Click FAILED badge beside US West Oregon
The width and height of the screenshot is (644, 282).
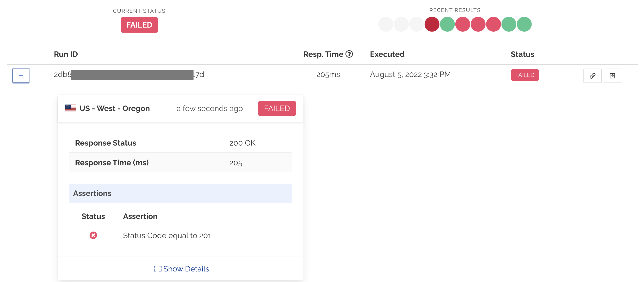[x=277, y=108]
